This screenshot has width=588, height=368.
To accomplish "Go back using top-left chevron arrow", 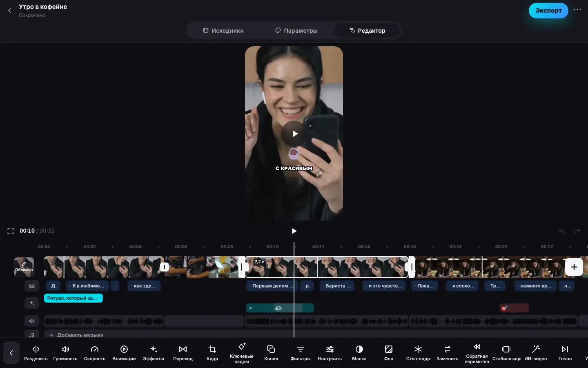I will pos(10,11).
